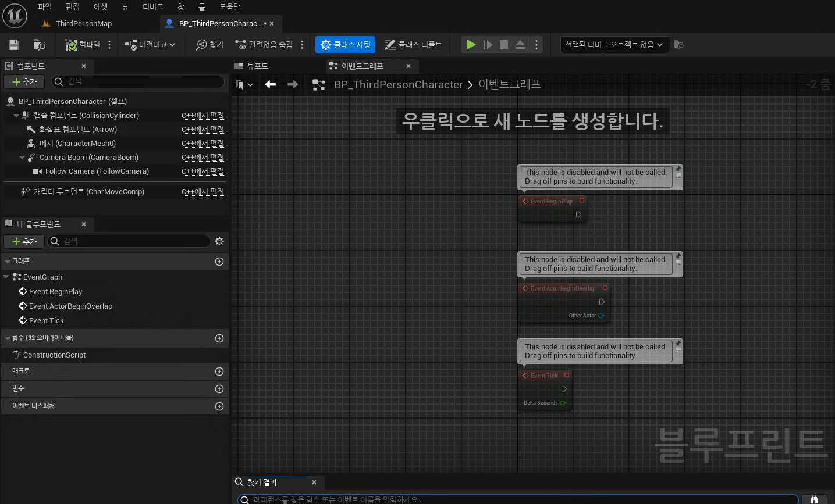Open 버전비교 diff dropdown
The width and height of the screenshot is (835, 504).
[x=150, y=45]
